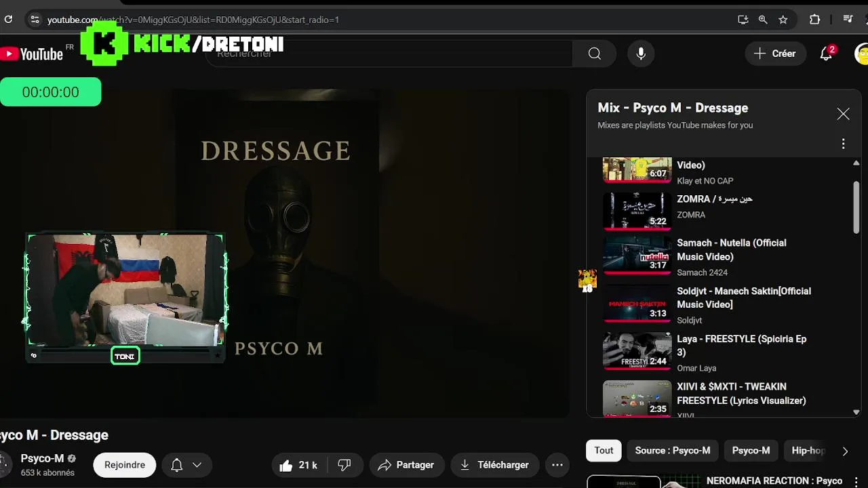Image resolution: width=868 pixels, height=488 pixels.
Task: Click the Dressage video player area
Action: (x=285, y=253)
